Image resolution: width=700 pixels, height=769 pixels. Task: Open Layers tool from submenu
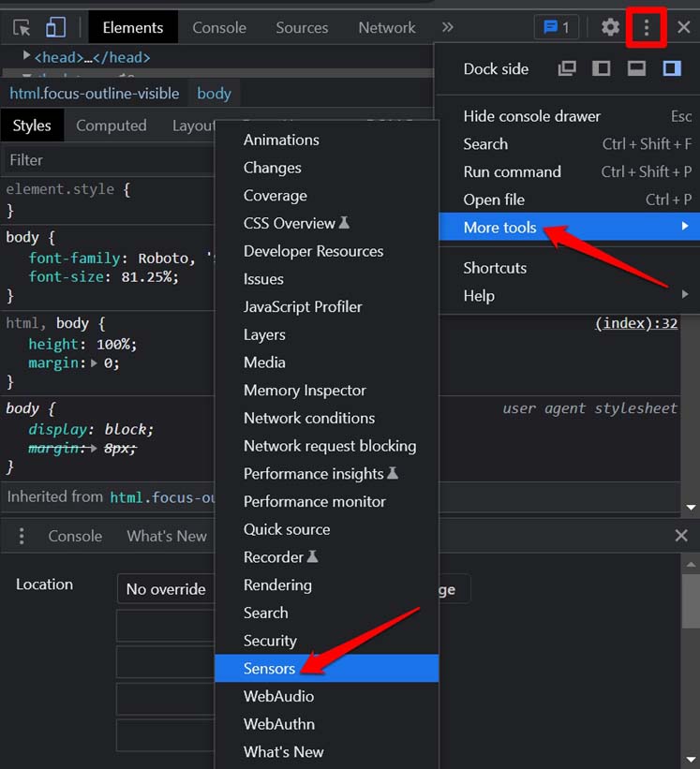pyautogui.click(x=327, y=335)
